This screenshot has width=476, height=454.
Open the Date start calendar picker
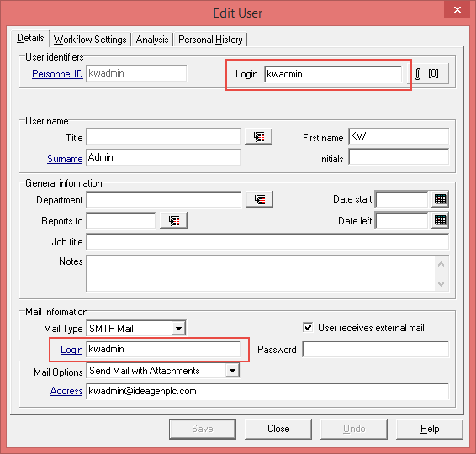pyautogui.click(x=440, y=199)
